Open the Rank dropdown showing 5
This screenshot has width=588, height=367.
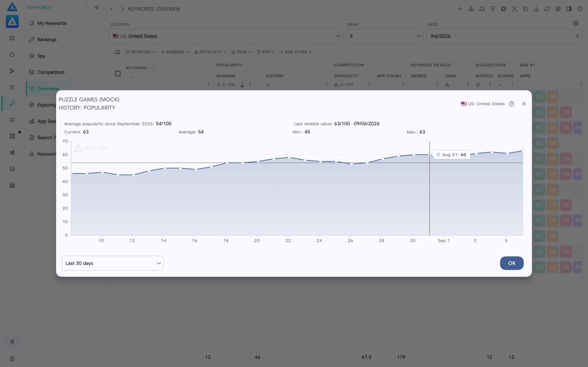click(385, 36)
